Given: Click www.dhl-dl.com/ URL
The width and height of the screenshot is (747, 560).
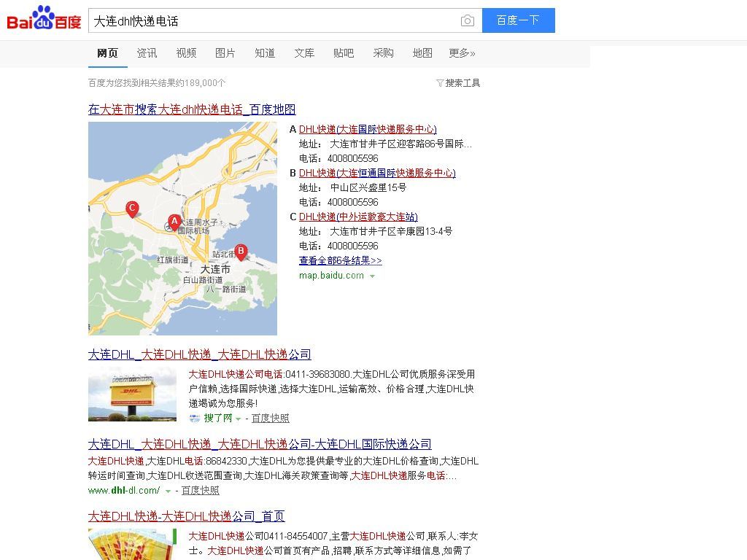Looking at the screenshot, I should click(x=124, y=491).
